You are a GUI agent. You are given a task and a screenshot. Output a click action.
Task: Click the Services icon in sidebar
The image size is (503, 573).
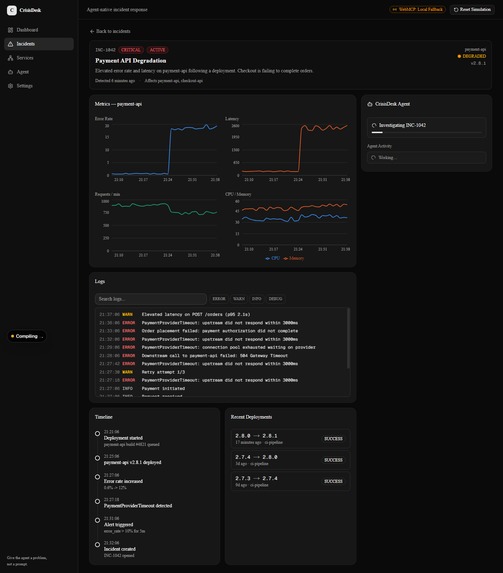10,58
